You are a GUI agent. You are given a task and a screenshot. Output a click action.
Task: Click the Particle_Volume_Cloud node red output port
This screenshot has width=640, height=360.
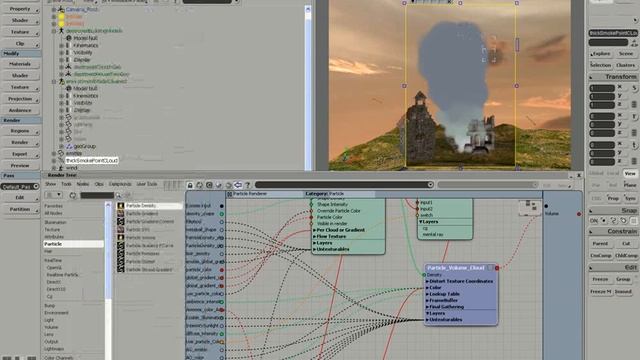pos(497,268)
